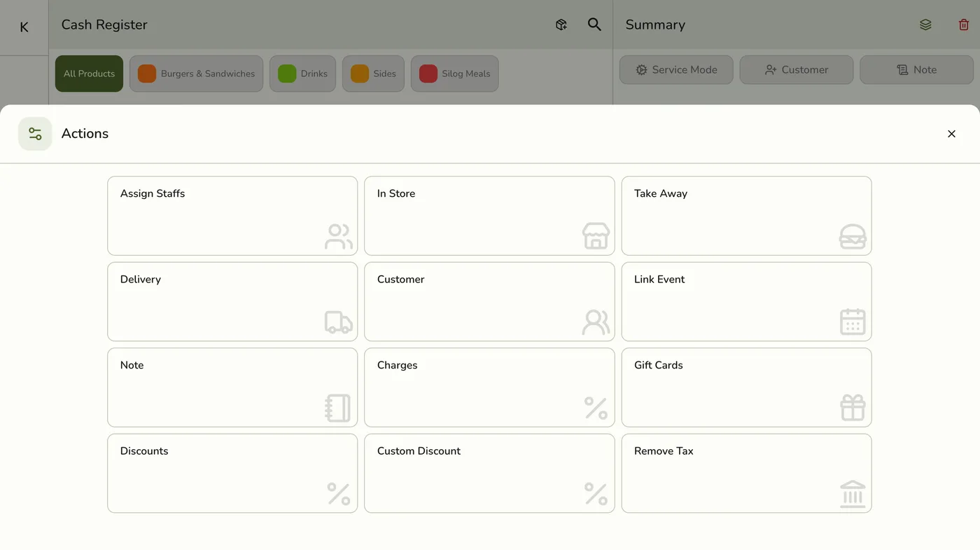980x550 pixels.
Task: Click the K avatar in the sidebar
Action: (x=24, y=27)
